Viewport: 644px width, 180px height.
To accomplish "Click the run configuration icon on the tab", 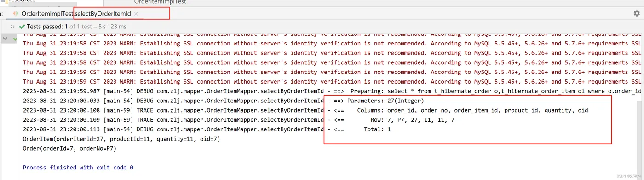I will 16,14.
